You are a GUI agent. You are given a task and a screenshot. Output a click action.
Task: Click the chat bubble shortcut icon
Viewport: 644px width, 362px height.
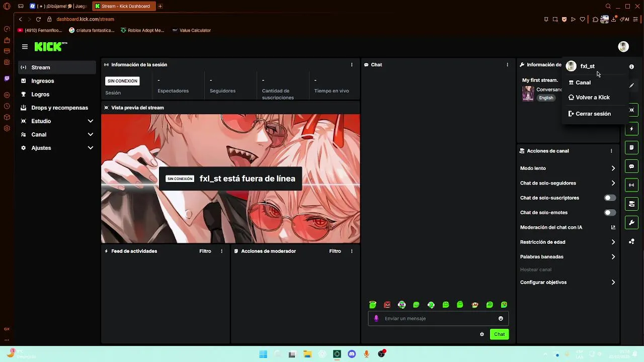631,166
